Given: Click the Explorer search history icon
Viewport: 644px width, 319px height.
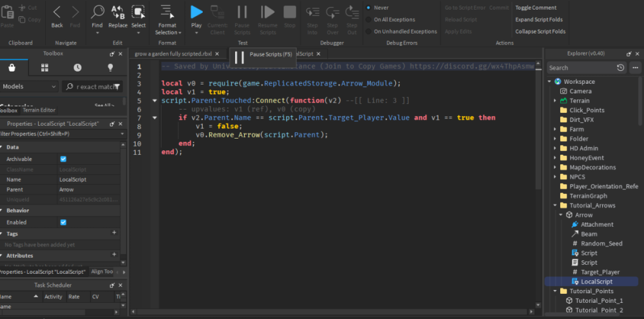Looking at the screenshot, I should pyautogui.click(x=621, y=68).
